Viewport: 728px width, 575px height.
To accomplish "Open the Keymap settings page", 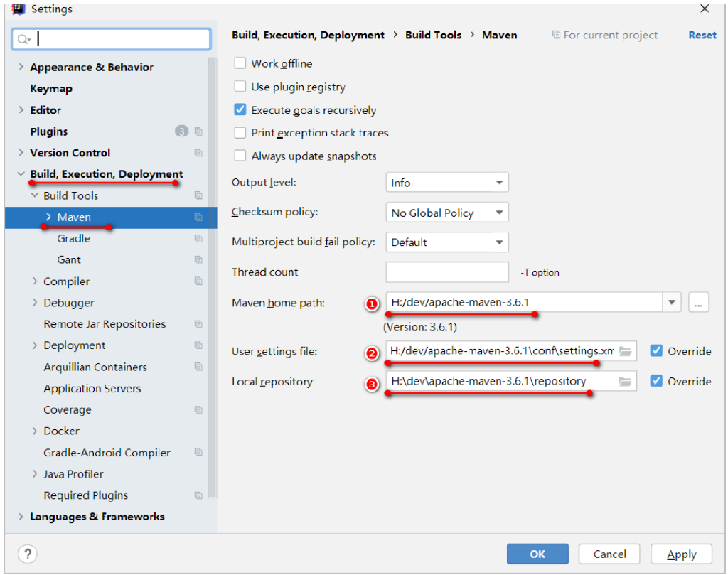I will click(x=51, y=89).
